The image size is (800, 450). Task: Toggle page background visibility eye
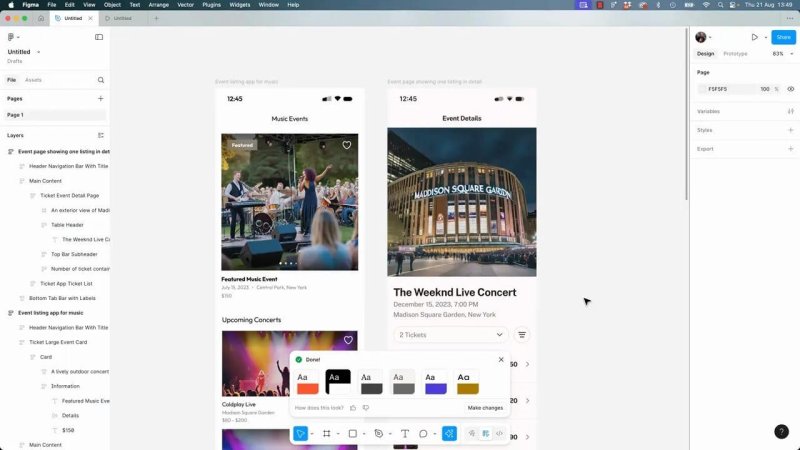pyautogui.click(x=790, y=89)
